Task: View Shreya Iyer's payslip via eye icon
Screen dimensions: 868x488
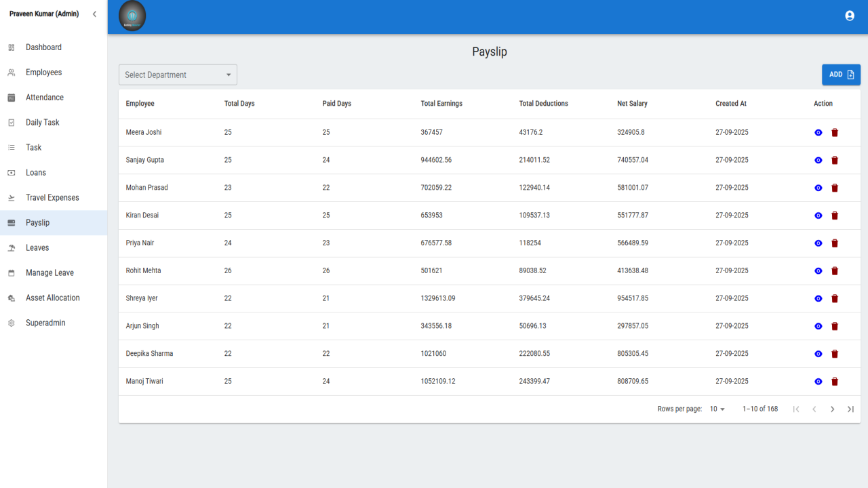Action: (818, 299)
